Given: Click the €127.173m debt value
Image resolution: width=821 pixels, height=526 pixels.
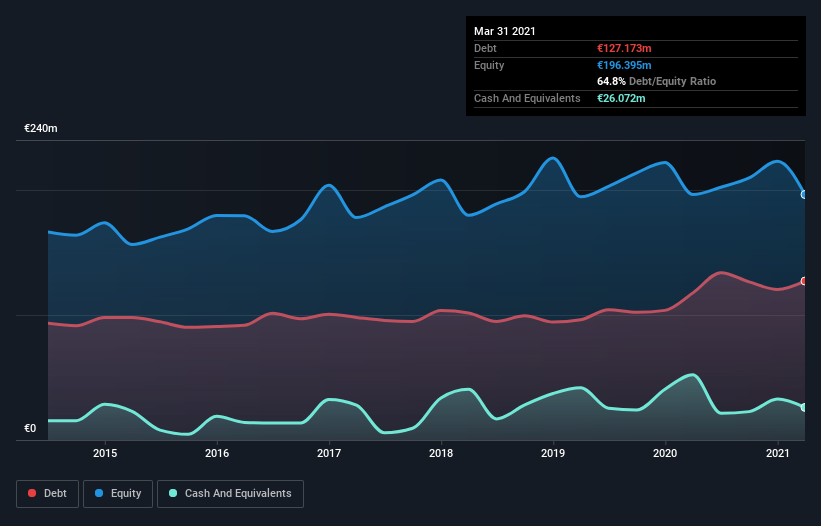Looking at the screenshot, I should point(624,48).
